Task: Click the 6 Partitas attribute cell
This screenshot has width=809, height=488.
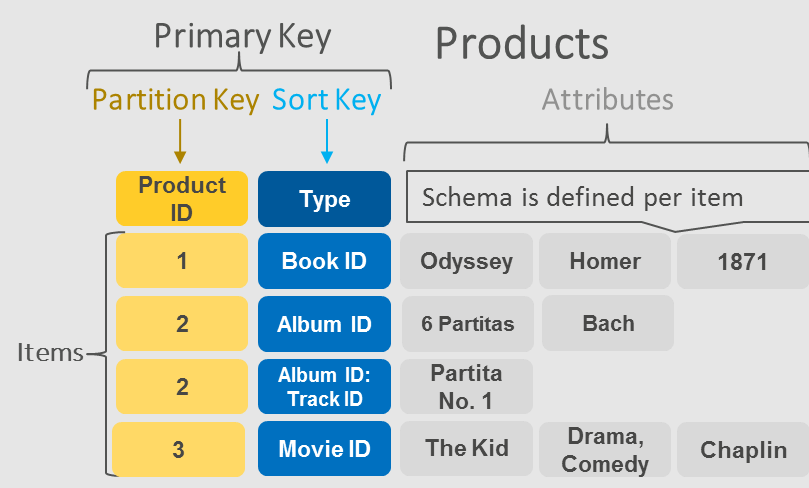Action: [x=467, y=324]
